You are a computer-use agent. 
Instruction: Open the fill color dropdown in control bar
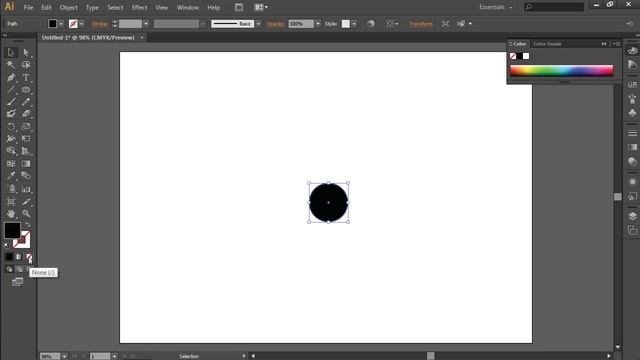(61, 24)
